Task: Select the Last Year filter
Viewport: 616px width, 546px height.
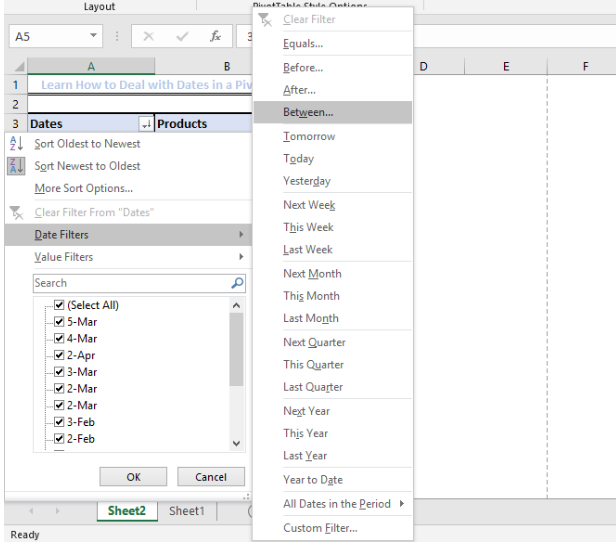Action: coord(333,456)
